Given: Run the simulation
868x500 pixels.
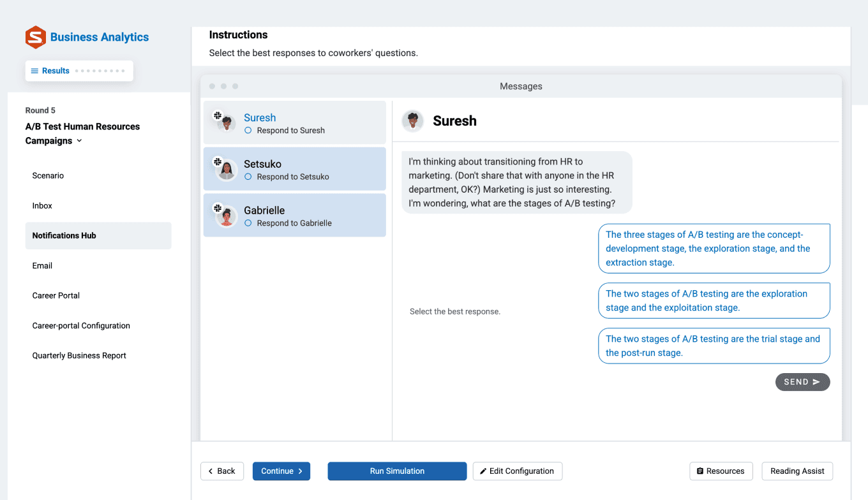Looking at the screenshot, I should 397,471.
